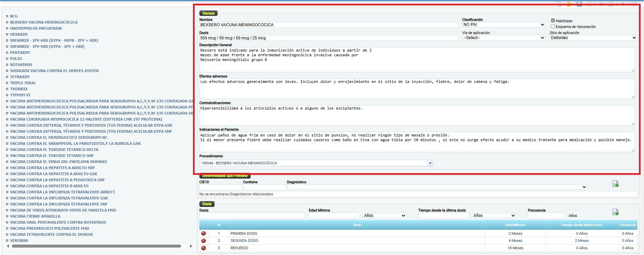The image size is (644, 255).
Task: Click add icon in Enfermedades que Previene section
Action: [615, 184]
